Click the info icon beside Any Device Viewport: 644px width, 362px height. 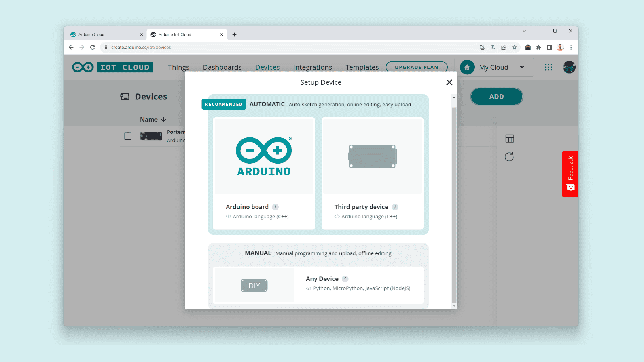[345, 279]
